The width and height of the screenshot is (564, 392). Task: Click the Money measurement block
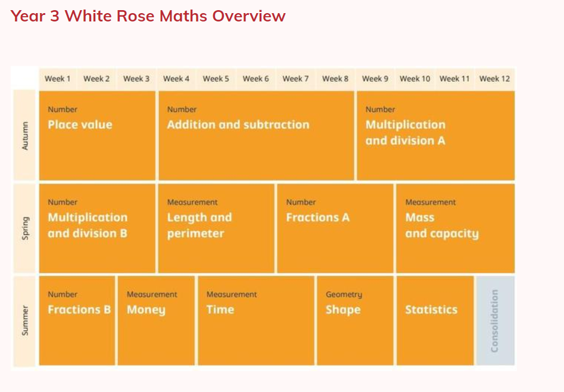pos(156,320)
